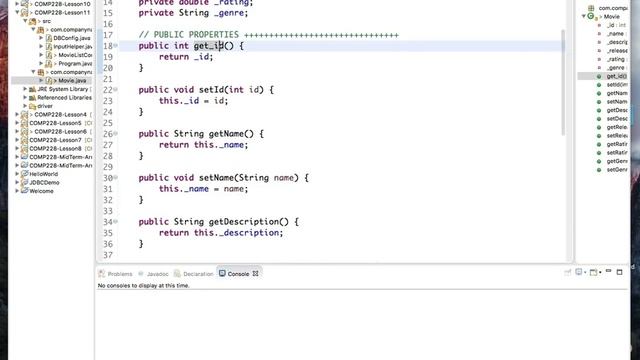The image size is (640, 360).
Task: Expand the Referenced Libraries node
Action: [x=25, y=98]
